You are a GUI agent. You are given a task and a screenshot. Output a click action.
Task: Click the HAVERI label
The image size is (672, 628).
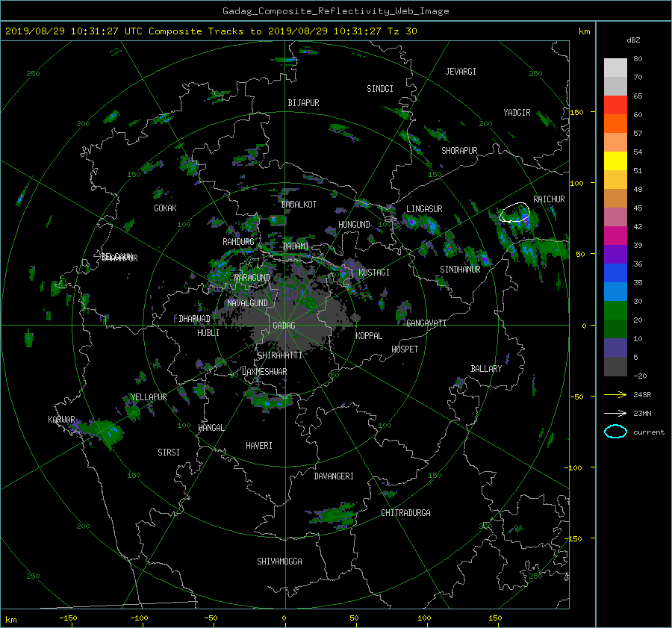259,446
